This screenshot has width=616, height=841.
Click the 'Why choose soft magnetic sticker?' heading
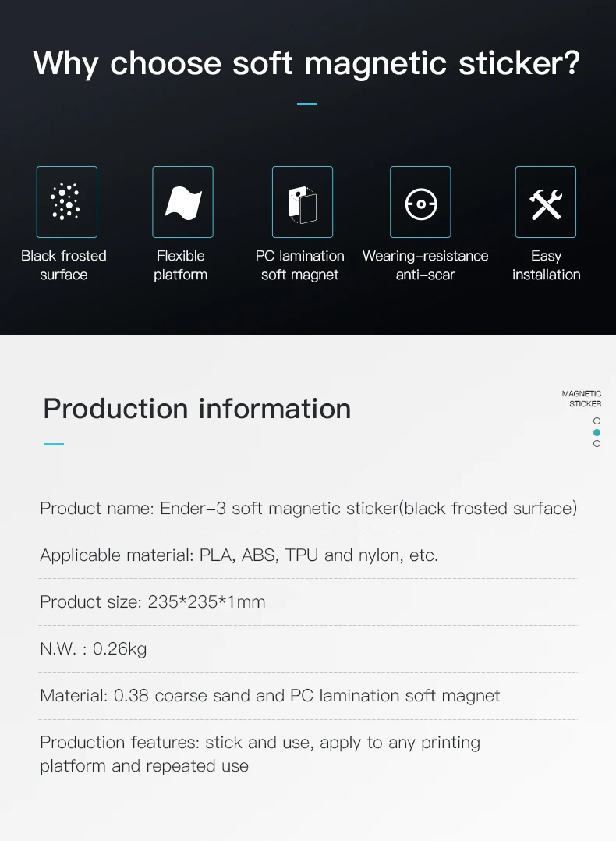pyautogui.click(x=307, y=62)
